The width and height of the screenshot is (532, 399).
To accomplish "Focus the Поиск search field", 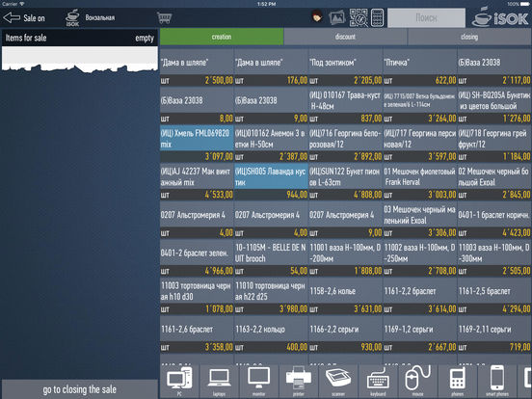I will [426, 18].
